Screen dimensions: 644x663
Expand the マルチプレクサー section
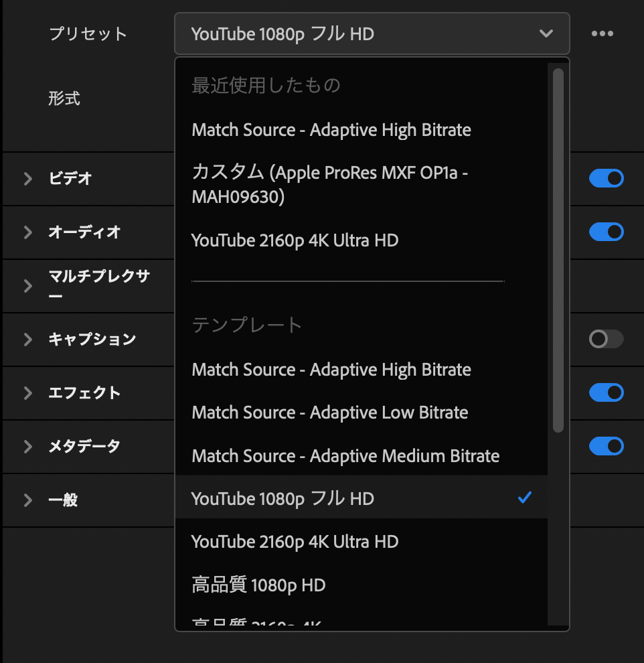pos(28,286)
